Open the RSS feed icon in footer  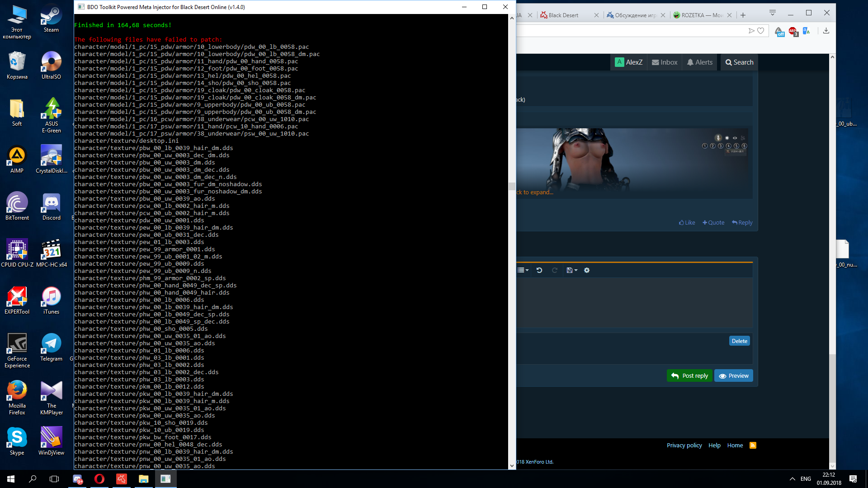(x=753, y=445)
